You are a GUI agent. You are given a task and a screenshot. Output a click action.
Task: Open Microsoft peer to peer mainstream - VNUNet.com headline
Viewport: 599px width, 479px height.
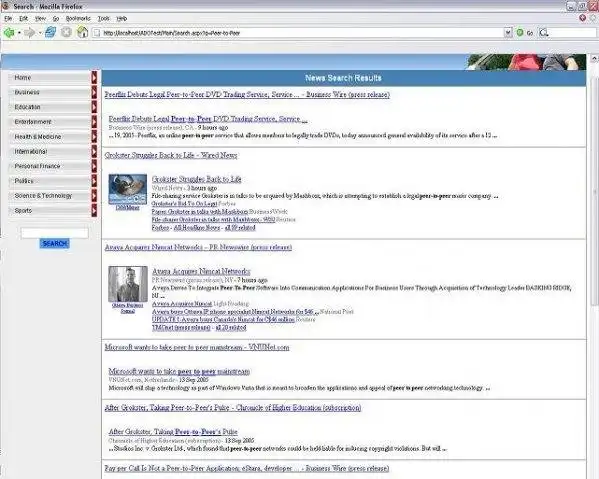point(197,347)
